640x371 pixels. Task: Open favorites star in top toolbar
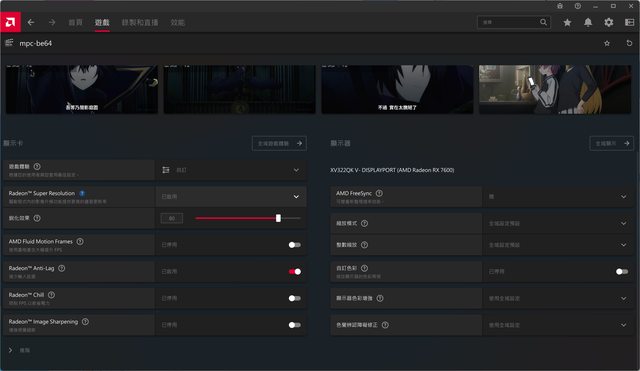[567, 22]
